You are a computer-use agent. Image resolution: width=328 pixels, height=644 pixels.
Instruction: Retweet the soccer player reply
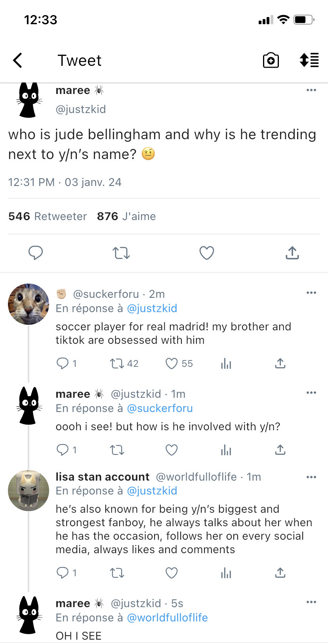click(117, 363)
